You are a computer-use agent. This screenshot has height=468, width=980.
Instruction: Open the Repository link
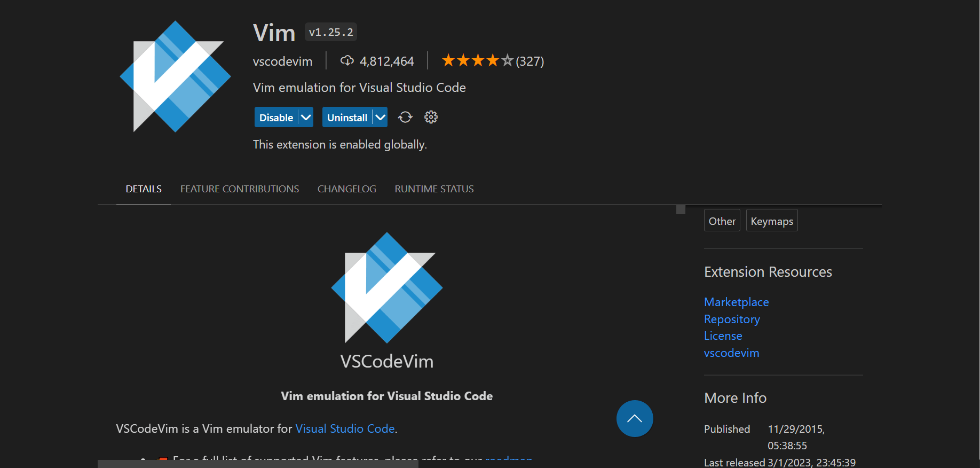click(732, 319)
